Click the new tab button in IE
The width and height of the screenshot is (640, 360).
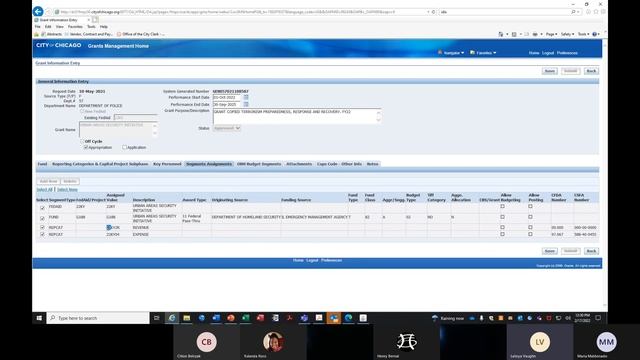click(x=95, y=20)
